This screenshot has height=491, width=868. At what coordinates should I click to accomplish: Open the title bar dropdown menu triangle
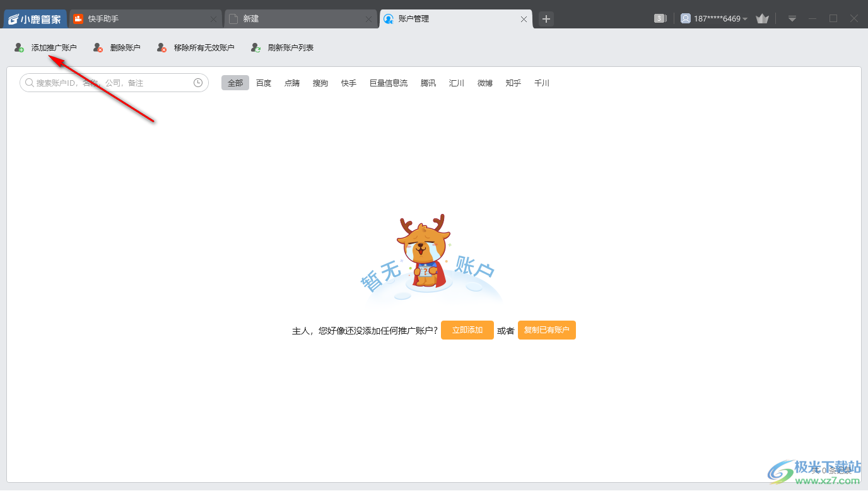pyautogui.click(x=792, y=19)
